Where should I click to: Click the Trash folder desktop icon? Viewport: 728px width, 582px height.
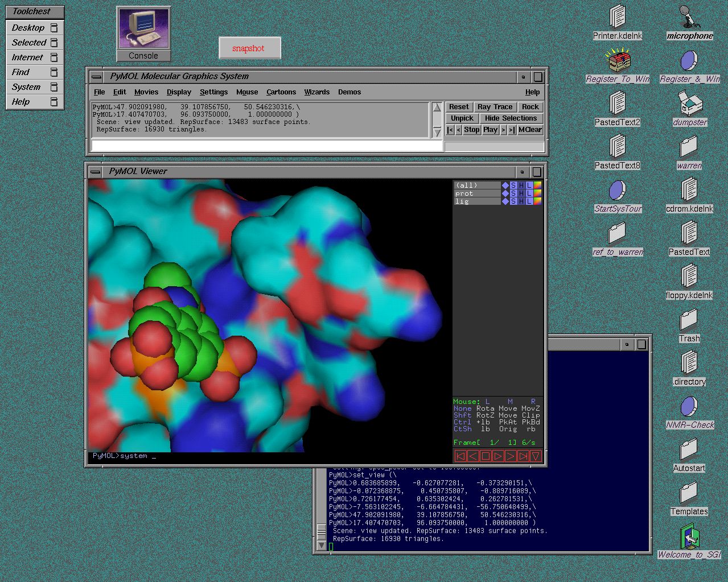click(689, 325)
